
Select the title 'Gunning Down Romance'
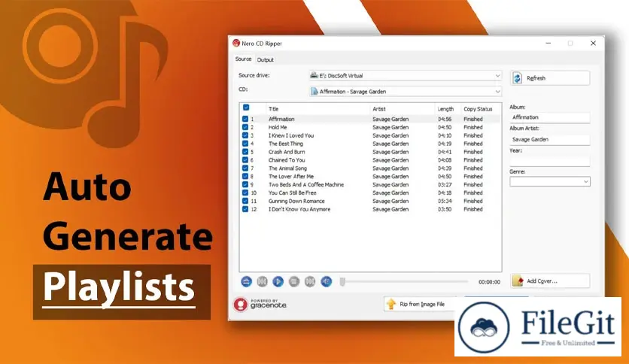[x=296, y=202]
